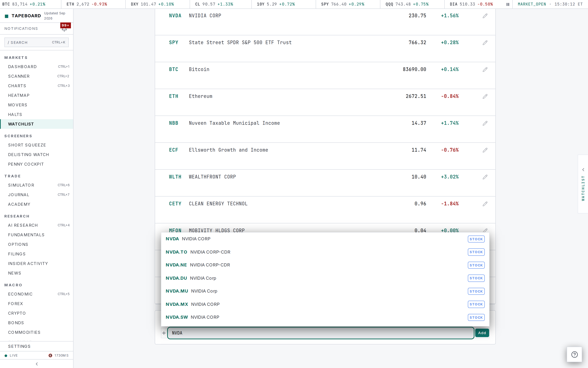Image resolution: width=588 pixels, height=368 pixels.
Task: Click the Tapeboard logo square
Action: 7,16
